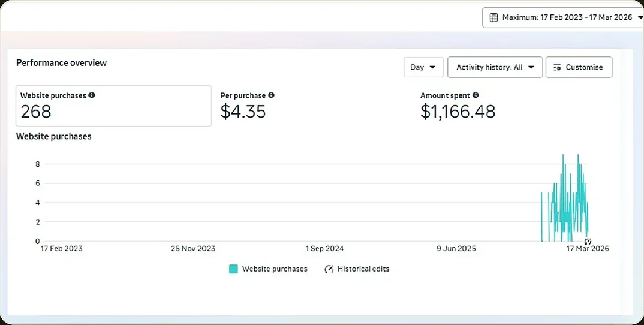The height and width of the screenshot is (325, 644).
Task: Select the Website purchases metric card
Action: coord(113,106)
